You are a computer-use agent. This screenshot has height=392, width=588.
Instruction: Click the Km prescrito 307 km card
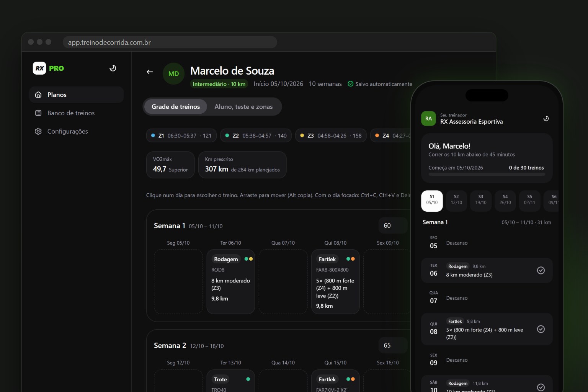pyautogui.click(x=242, y=165)
